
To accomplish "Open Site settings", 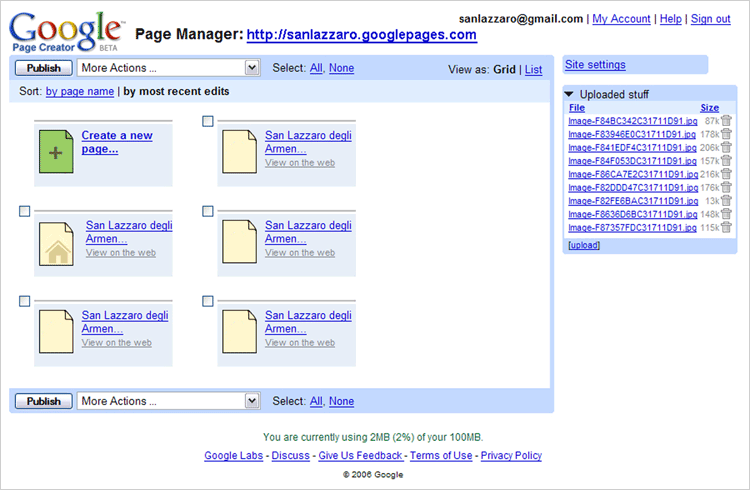I will point(595,65).
